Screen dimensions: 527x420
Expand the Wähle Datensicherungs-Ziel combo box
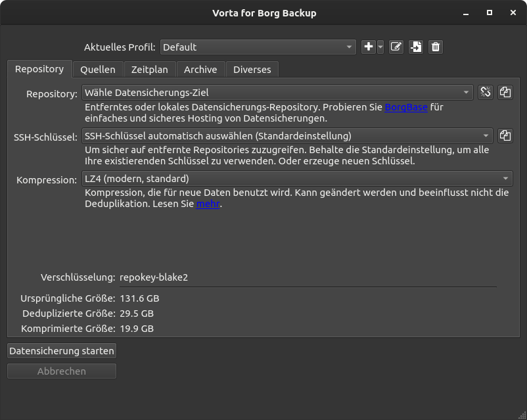click(x=277, y=93)
